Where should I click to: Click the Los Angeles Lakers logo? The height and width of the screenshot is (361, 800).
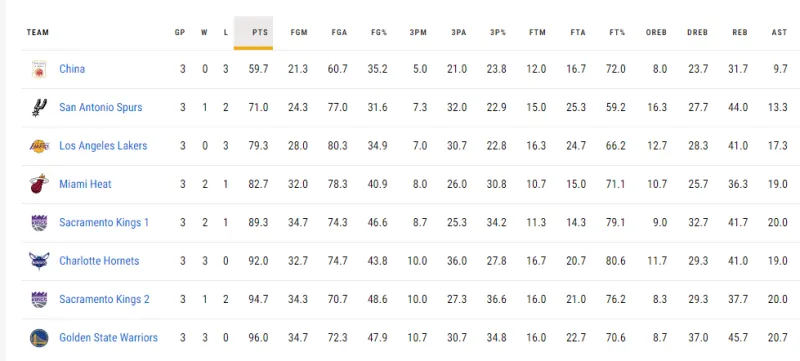[x=39, y=146]
